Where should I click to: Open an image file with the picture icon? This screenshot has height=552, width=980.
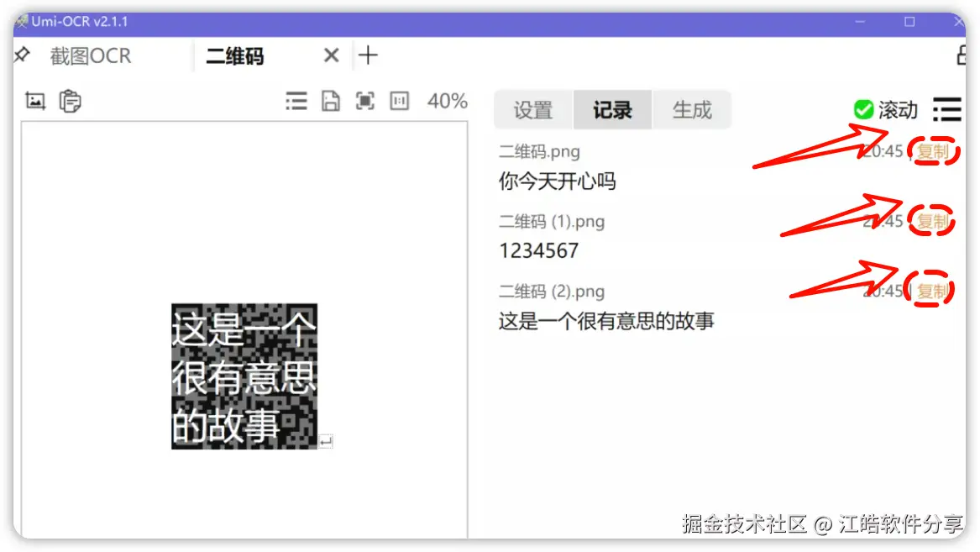click(x=35, y=101)
